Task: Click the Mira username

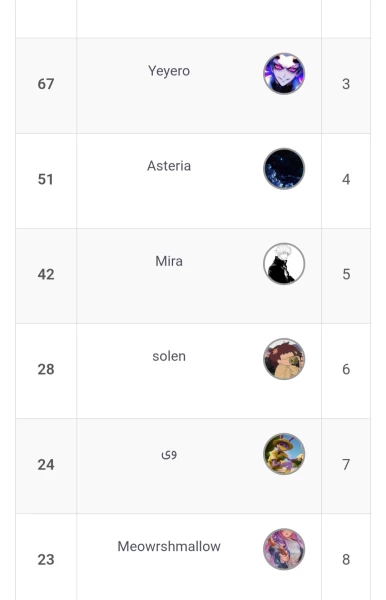Action: point(169,261)
